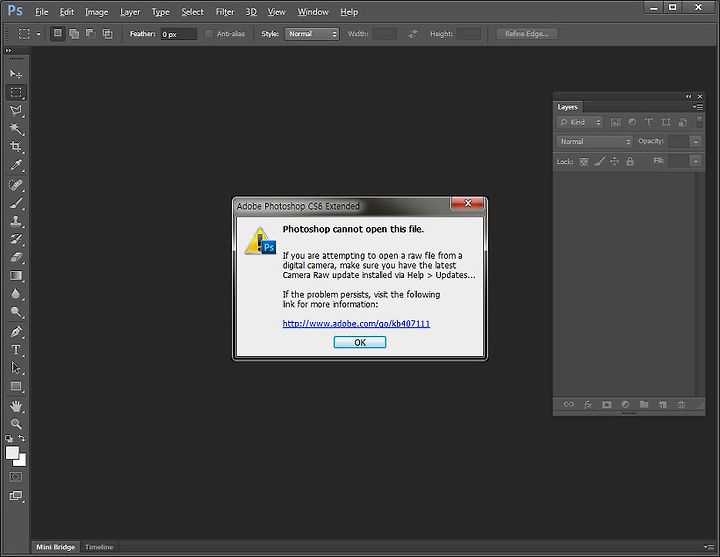Select the Magic Wand tool
The width and height of the screenshot is (720, 557).
(x=16, y=129)
